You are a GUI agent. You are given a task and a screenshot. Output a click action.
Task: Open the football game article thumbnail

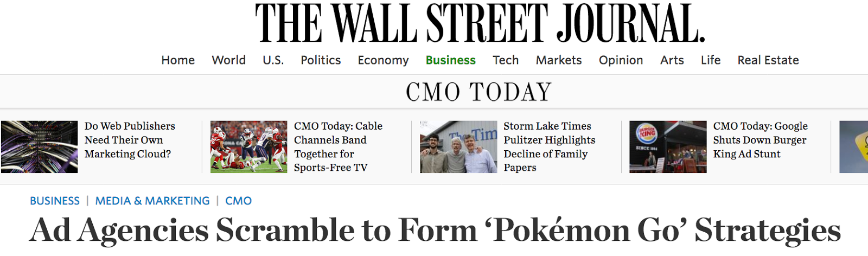249,147
